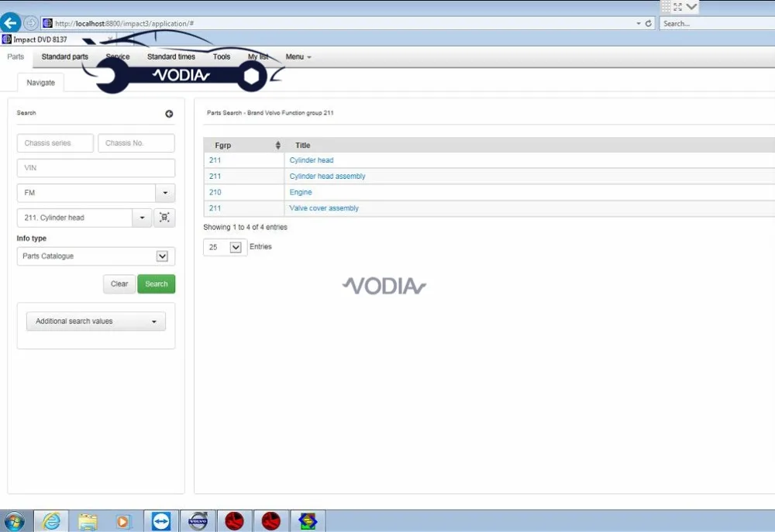Click the down chevron icon at top right
Image resolution: width=775 pixels, height=532 pixels.
[691, 6]
